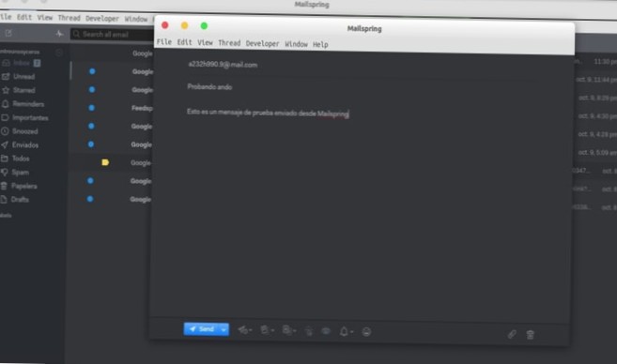Open Edit menu in composer window

pos(184,42)
